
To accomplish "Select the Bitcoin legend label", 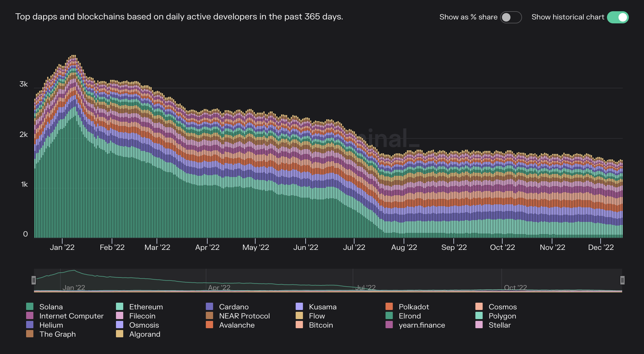I will point(321,325).
